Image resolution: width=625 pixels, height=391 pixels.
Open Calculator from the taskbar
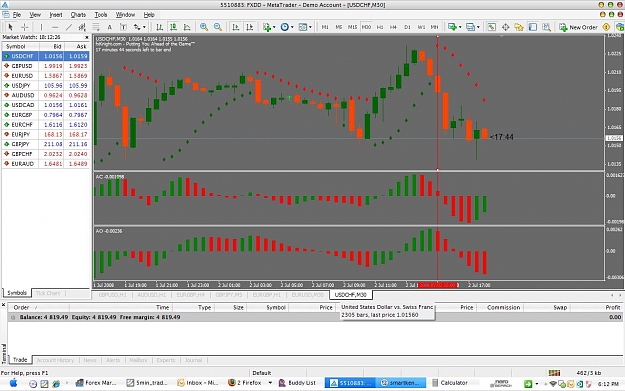click(x=450, y=383)
